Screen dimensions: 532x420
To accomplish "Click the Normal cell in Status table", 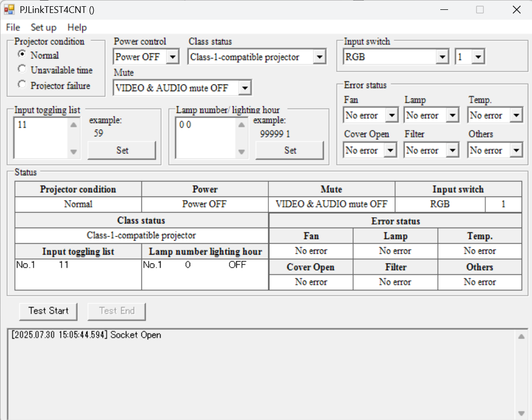I will pos(78,204).
